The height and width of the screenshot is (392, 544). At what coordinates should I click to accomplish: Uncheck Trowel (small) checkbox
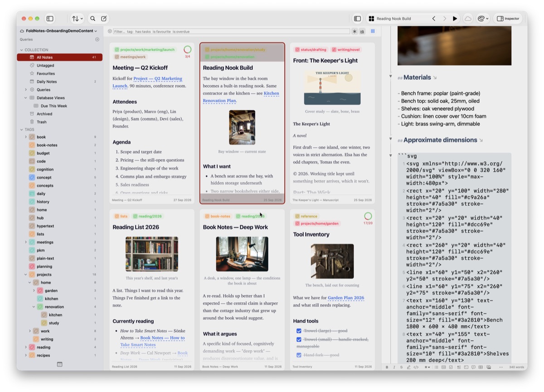click(298, 339)
